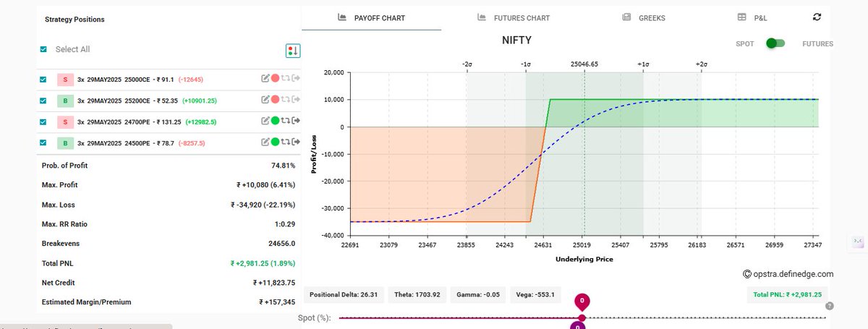Click the Total PNL value in the stats list
This screenshot has height=329, width=868.
pos(263,263)
